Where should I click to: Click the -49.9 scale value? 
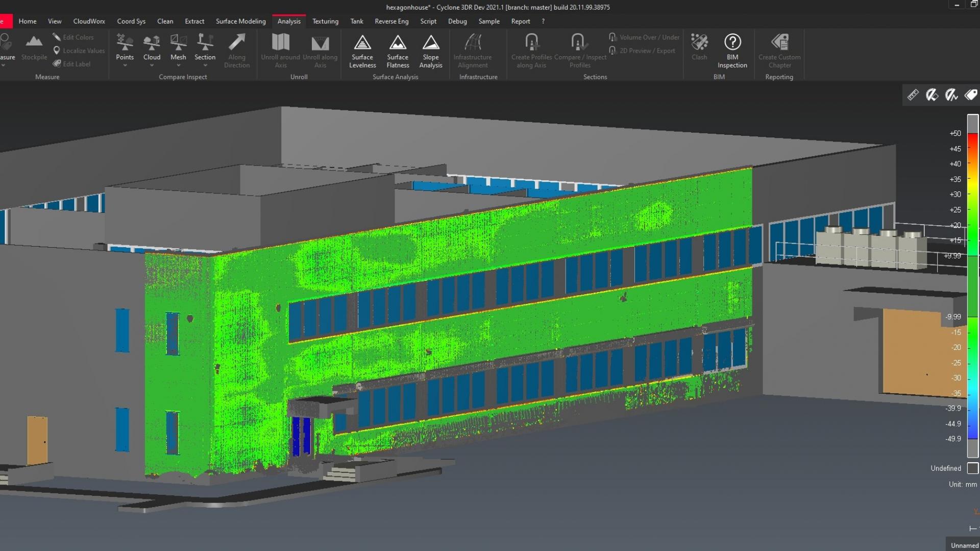point(953,439)
